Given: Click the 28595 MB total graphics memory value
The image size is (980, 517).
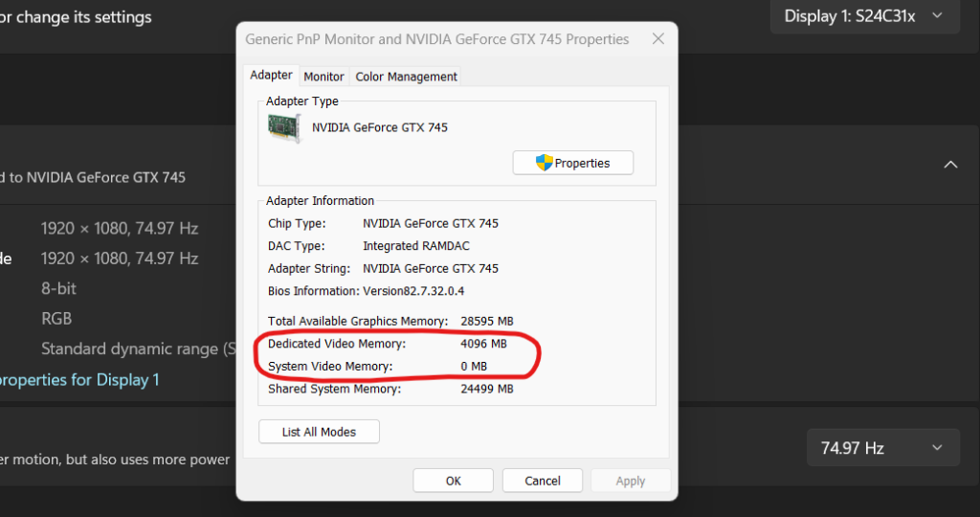Looking at the screenshot, I should pos(487,321).
